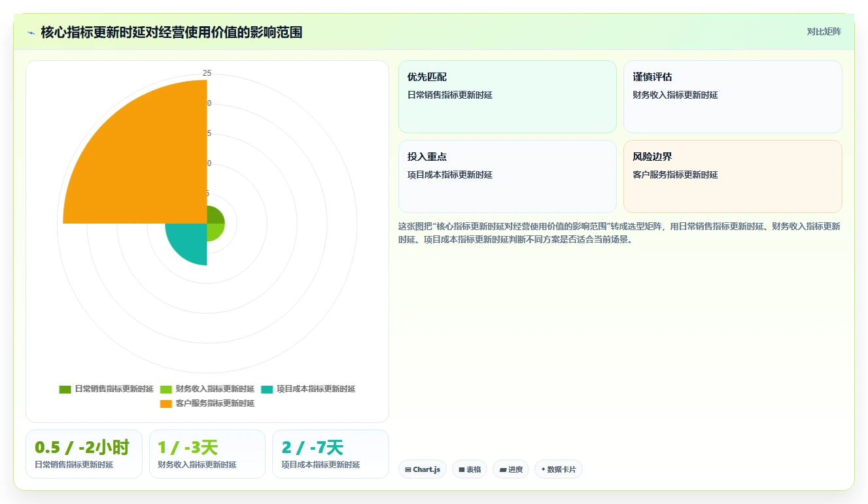
Task: Click the 日常销售指标更新时延 label under 0.5 / -2小时
Action: [x=74, y=465]
